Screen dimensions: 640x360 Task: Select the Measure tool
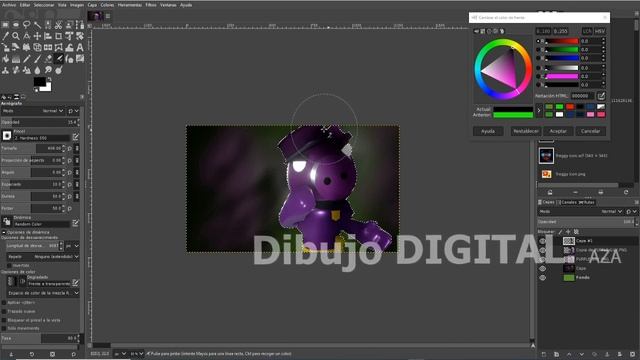pos(27,36)
